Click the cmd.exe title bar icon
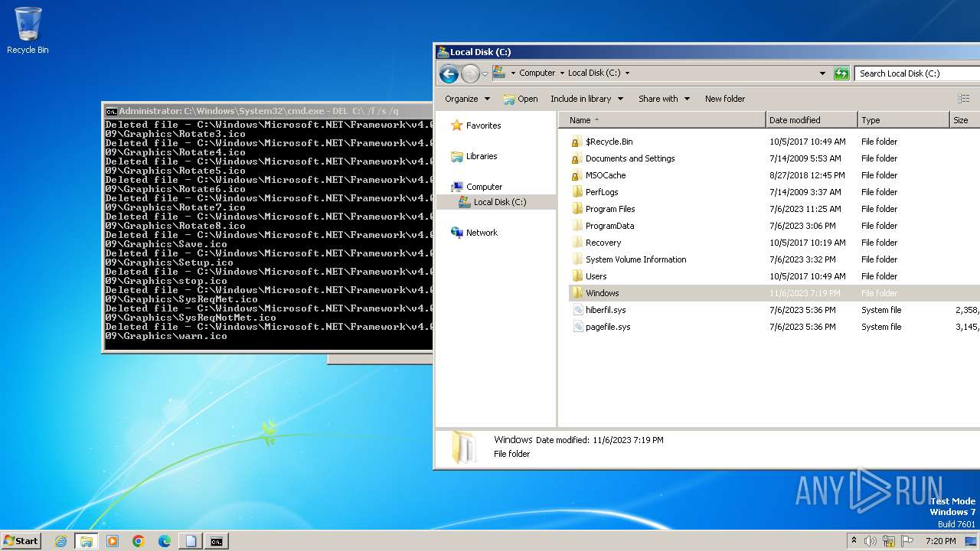980x551 pixels. coord(111,111)
